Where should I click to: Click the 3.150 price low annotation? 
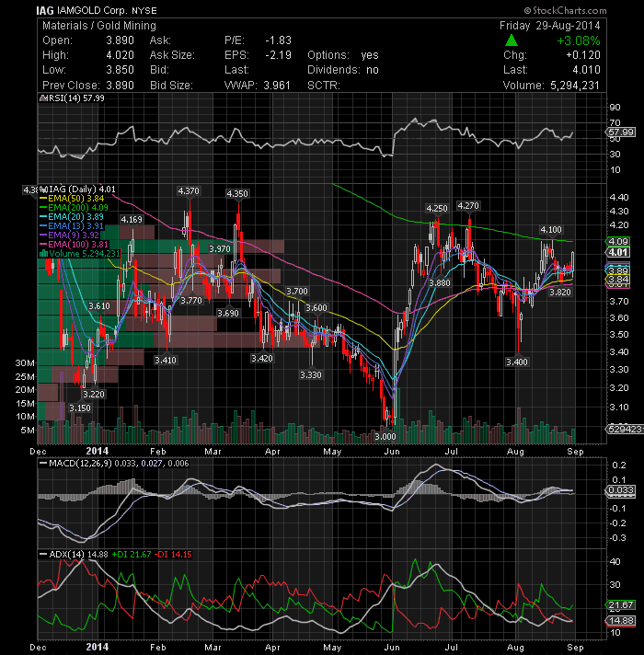(x=80, y=408)
